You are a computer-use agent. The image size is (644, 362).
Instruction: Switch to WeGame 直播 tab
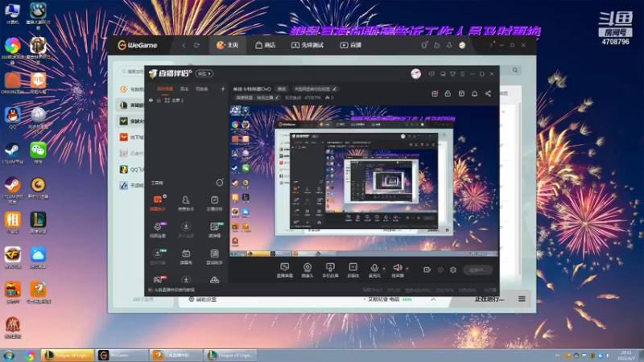350,45
